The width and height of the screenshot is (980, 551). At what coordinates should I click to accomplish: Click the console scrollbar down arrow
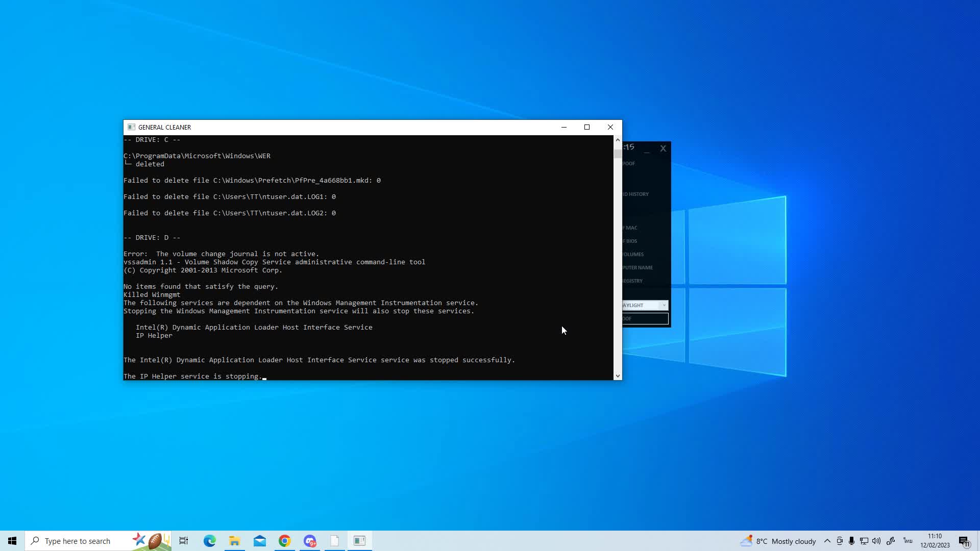click(x=618, y=376)
